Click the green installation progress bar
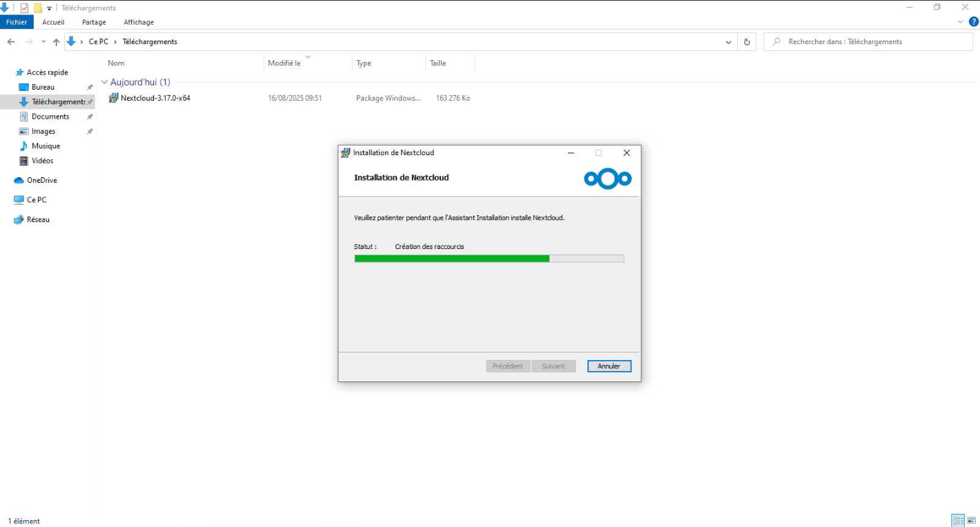This screenshot has height=527, width=980. coord(489,259)
